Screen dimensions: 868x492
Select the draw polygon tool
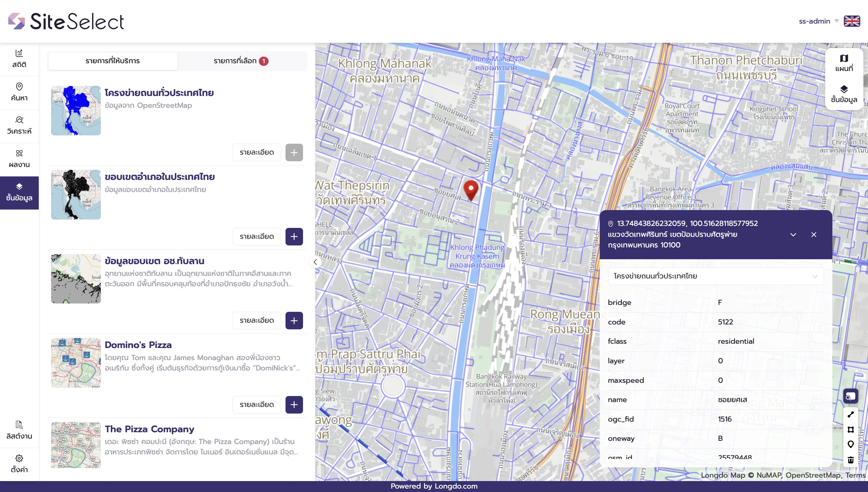tap(850, 430)
